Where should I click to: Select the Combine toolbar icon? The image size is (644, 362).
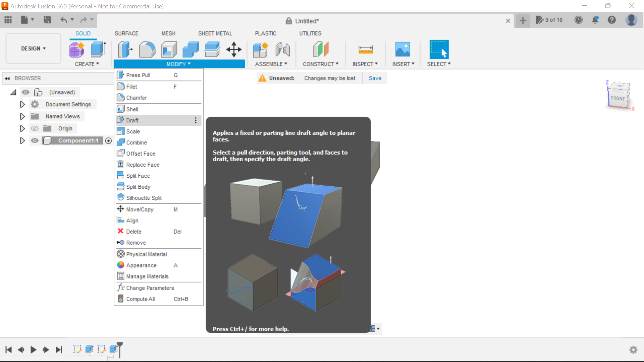pyautogui.click(x=191, y=50)
